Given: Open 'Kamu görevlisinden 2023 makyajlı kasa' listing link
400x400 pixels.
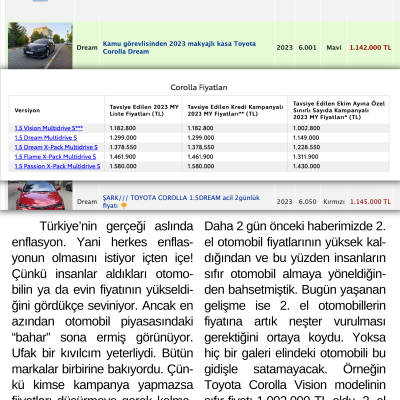Looking at the screenshot, I should pos(179,48).
